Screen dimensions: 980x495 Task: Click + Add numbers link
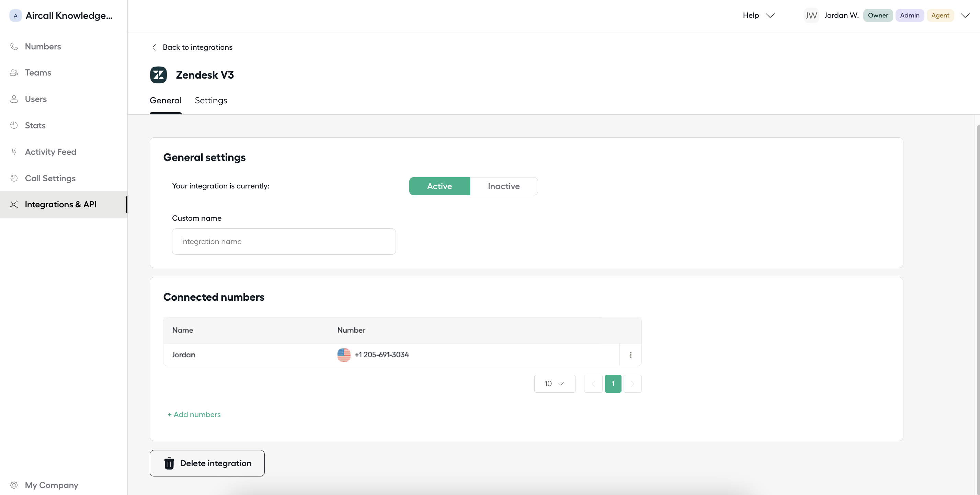point(194,414)
